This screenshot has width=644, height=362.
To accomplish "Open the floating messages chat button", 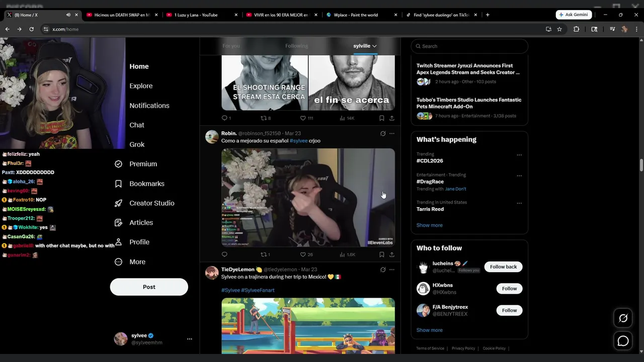I will pos(623,341).
